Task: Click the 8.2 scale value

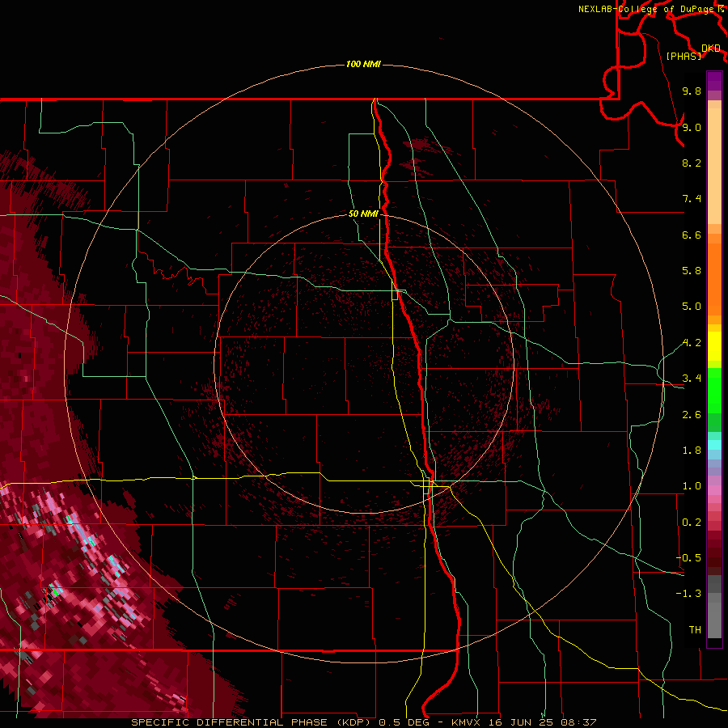Action: click(x=692, y=163)
